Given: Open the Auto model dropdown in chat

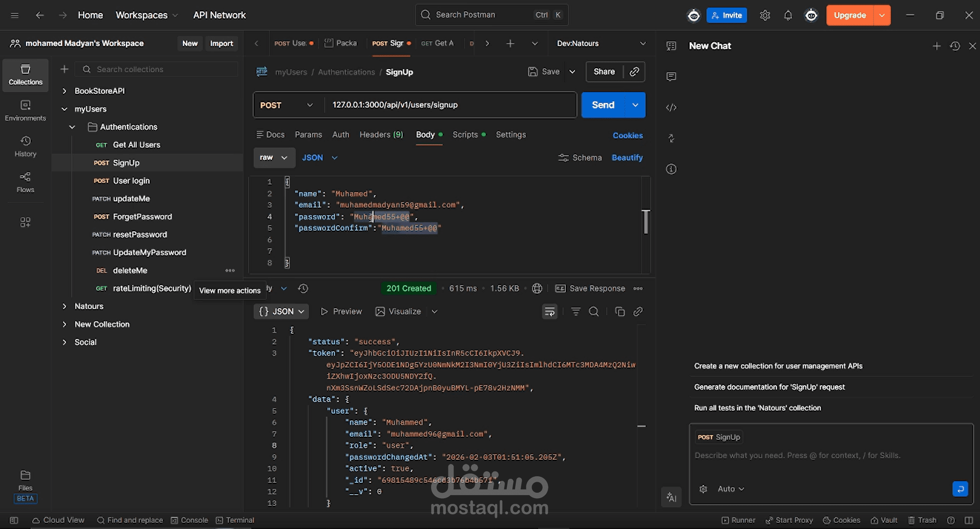Looking at the screenshot, I should (x=730, y=489).
